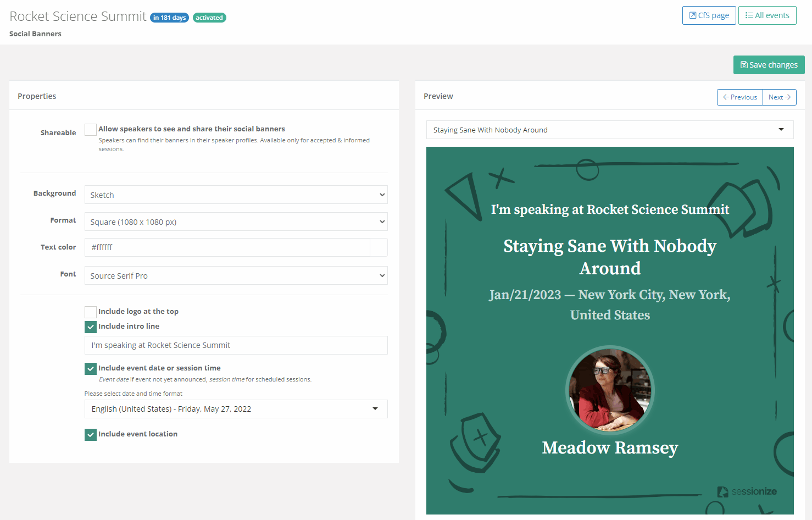Open the Font dropdown with Source Serif Pro
Screen dimensions: 812x520
tap(236, 276)
